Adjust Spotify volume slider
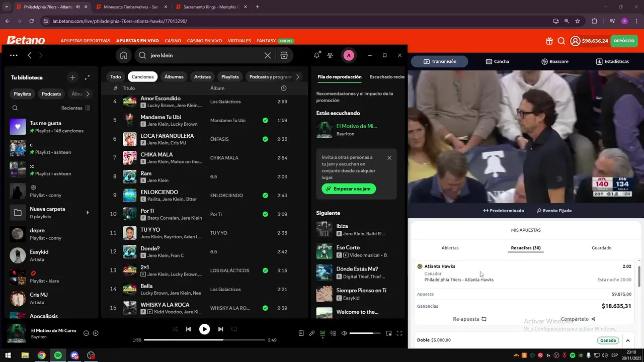644x362 pixels. (x=365, y=333)
